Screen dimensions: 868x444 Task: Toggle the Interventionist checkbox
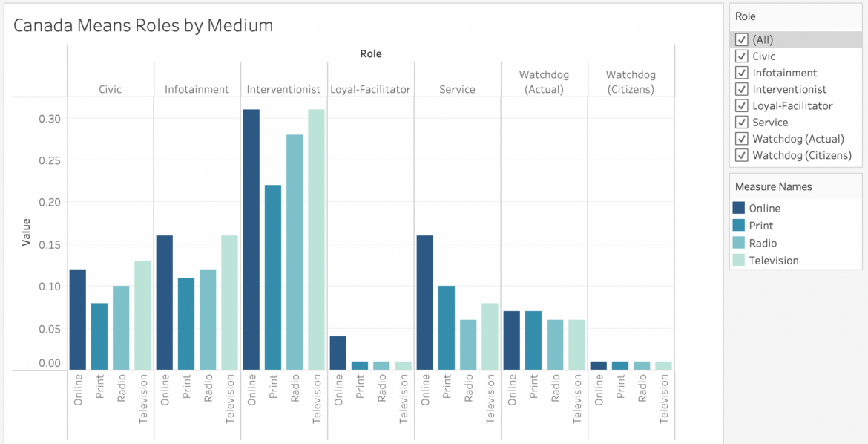(741, 88)
